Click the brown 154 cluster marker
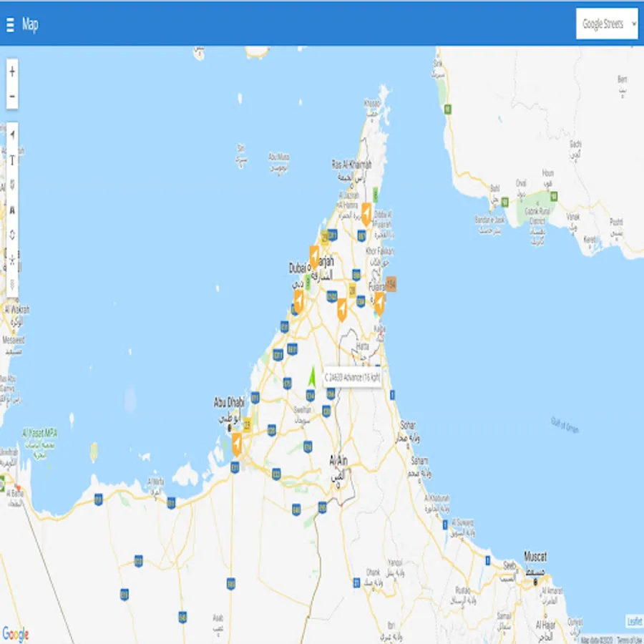The image size is (644, 644). click(x=391, y=284)
